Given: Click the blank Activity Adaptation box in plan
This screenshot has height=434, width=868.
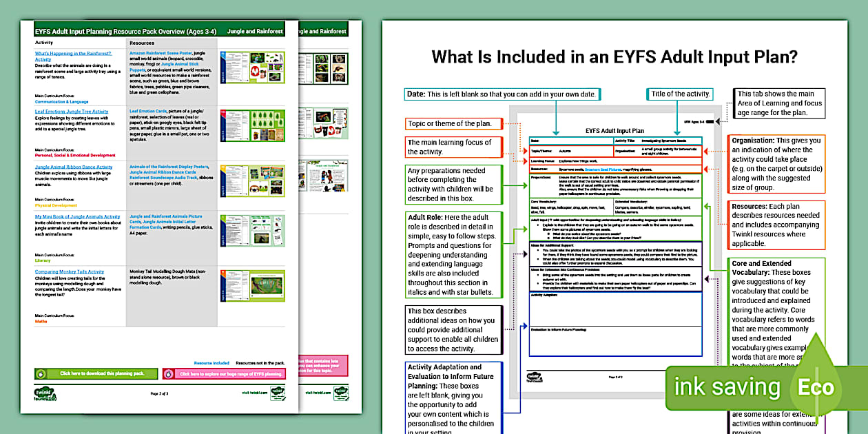Looking at the screenshot, I should tap(614, 307).
